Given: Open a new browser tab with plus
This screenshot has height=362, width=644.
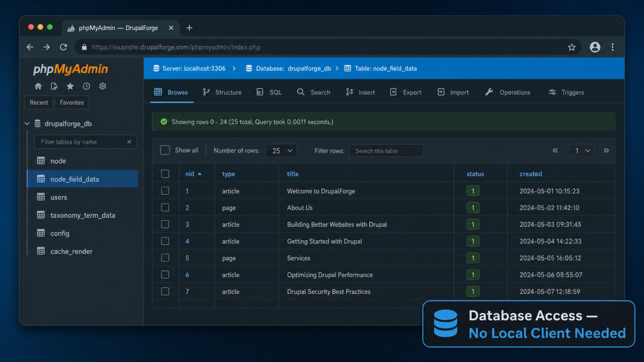Looking at the screenshot, I should pos(189,28).
